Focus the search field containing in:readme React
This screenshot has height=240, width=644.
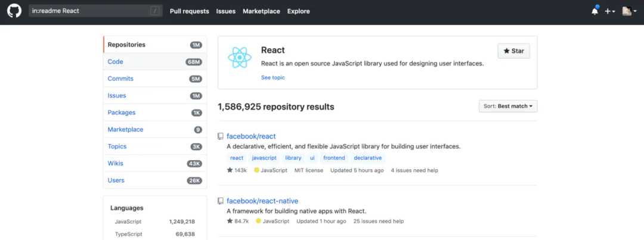coord(89,11)
